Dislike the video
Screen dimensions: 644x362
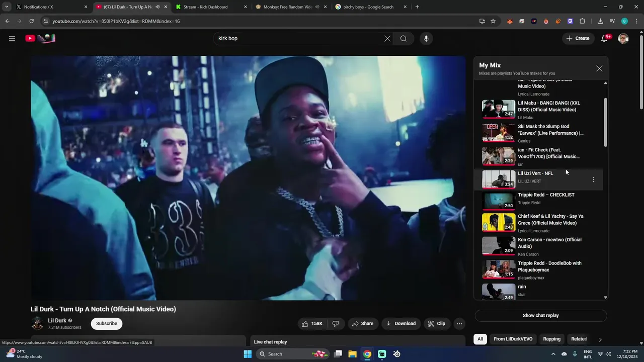(x=336, y=324)
